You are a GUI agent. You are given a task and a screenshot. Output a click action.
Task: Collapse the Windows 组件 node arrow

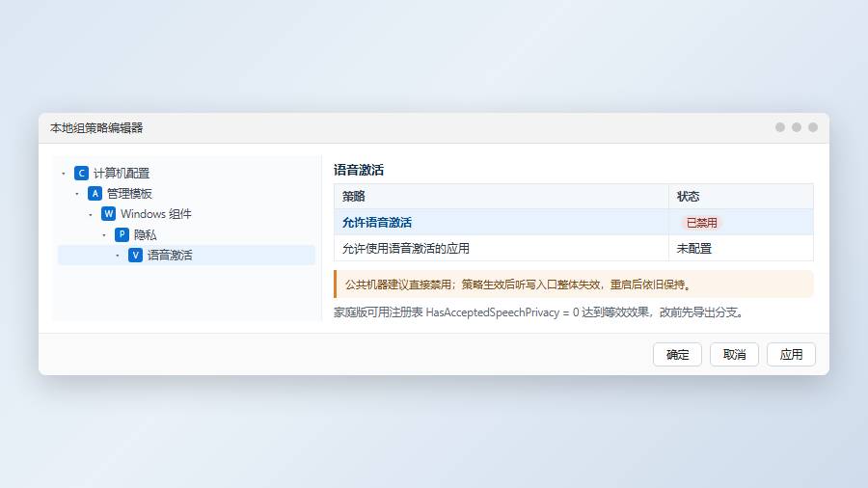click(x=91, y=215)
